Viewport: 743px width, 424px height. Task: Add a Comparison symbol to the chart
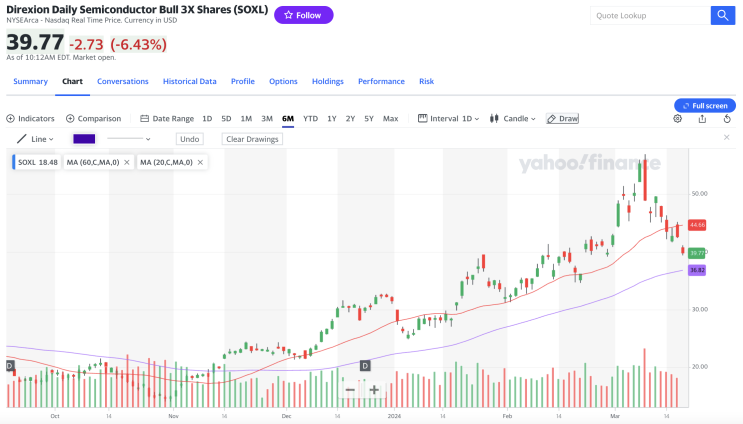coord(93,118)
